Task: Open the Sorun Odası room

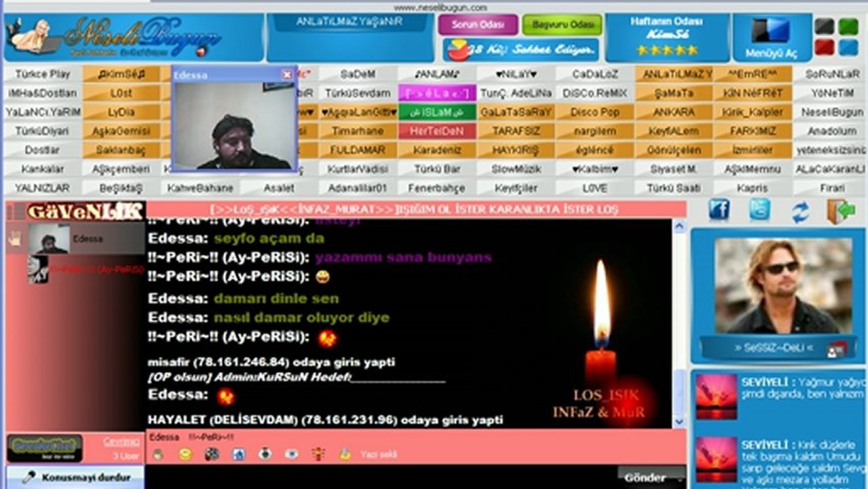Action: [478, 24]
